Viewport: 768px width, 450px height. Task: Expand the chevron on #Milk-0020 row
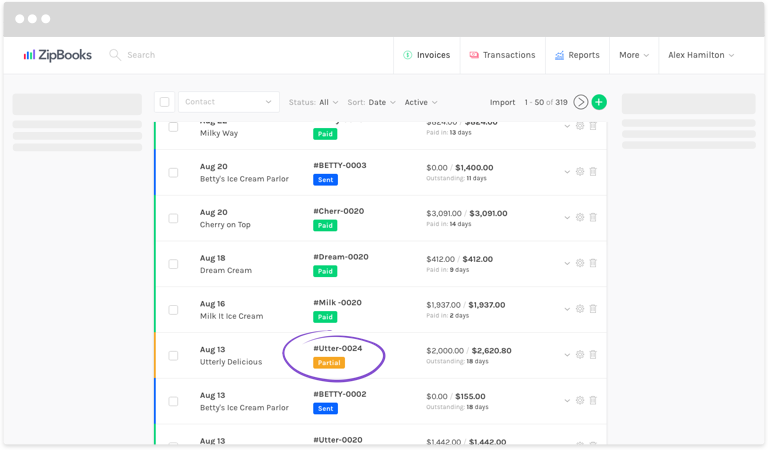(567, 309)
